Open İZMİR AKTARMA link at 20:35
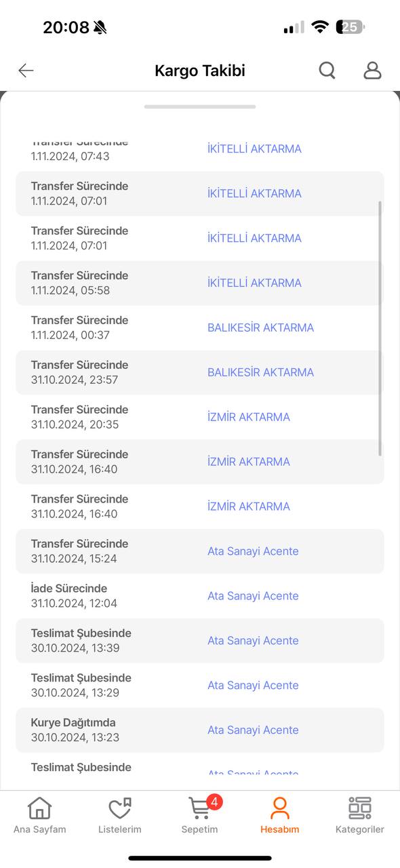 click(x=249, y=417)
